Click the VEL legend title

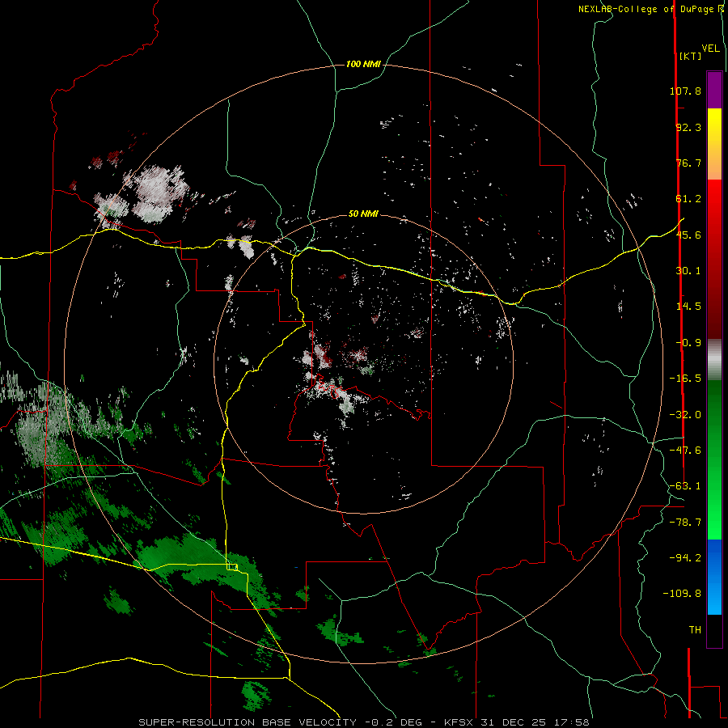[710, 49]
